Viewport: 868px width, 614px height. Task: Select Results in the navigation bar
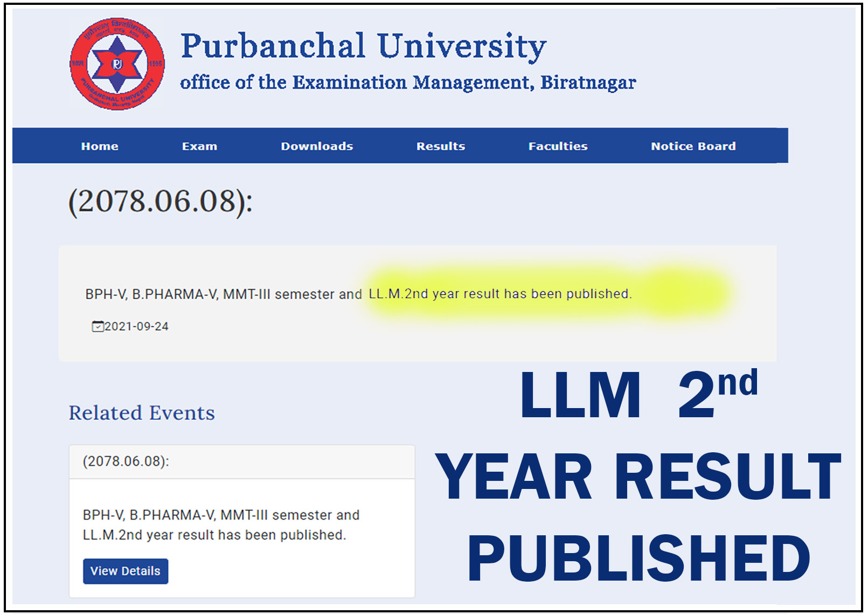(440, 146)
